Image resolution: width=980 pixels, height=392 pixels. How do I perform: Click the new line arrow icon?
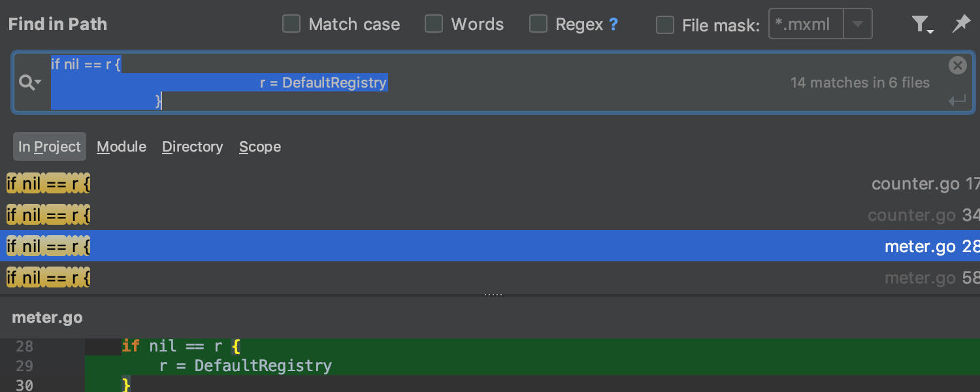click(957, 101)
